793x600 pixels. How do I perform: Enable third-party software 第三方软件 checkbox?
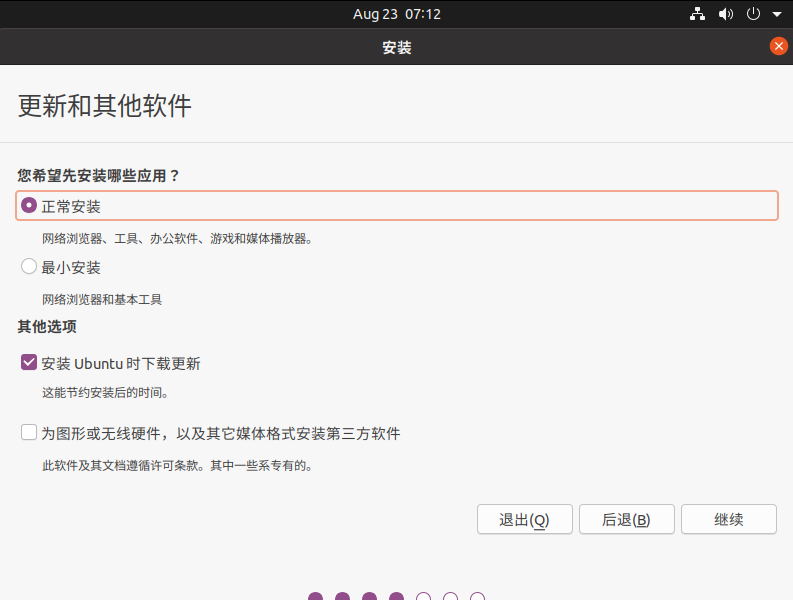coord(29,432)
